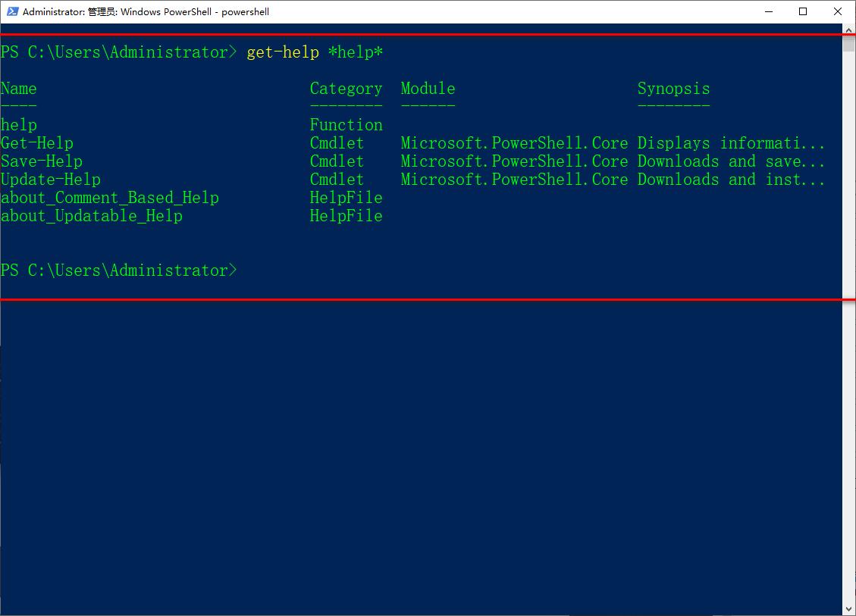Screen dimensions: 856x616
Task: Click the 'Category' column header
Action: tap(346, 89)
